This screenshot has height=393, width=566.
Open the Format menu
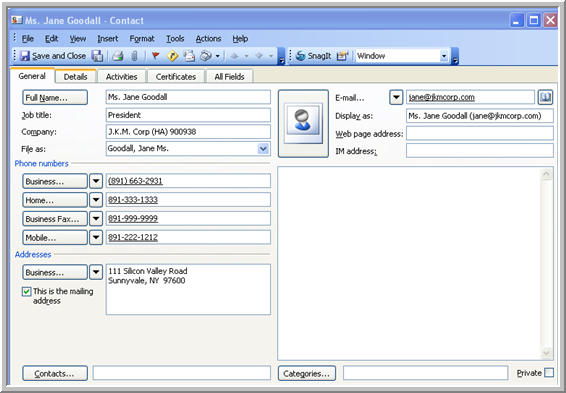point(142,39)
